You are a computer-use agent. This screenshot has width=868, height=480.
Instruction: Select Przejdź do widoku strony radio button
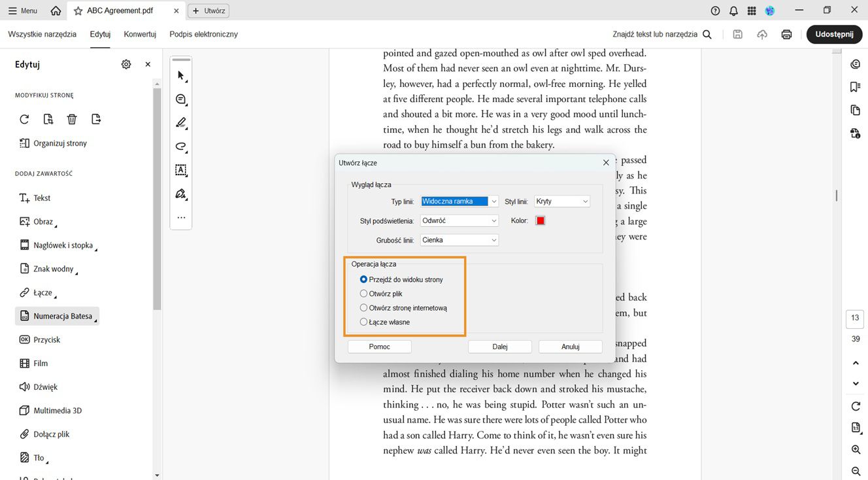(364, 279)
